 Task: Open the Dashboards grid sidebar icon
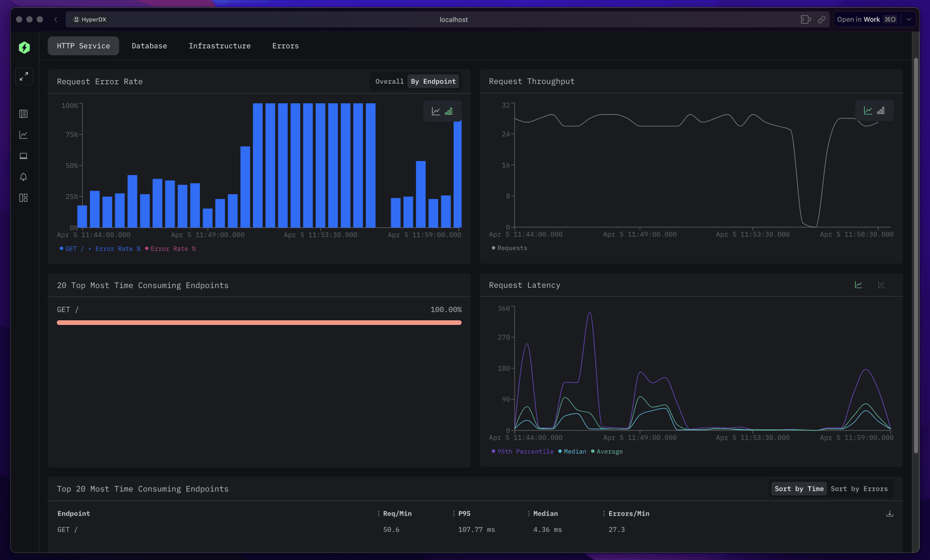[23, 198]
